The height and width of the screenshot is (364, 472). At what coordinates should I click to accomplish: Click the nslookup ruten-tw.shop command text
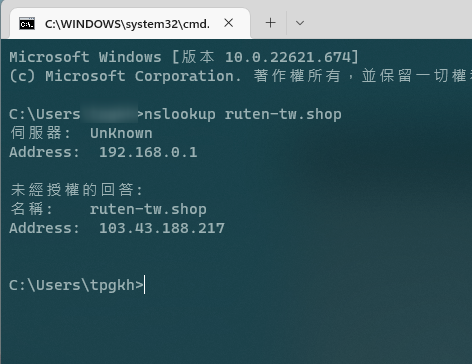243,114
